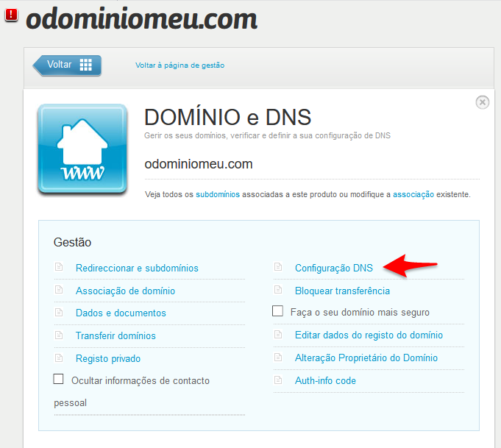Open Configuração DNS
This screenshot has height=448, width=501.
click(334, 268)
